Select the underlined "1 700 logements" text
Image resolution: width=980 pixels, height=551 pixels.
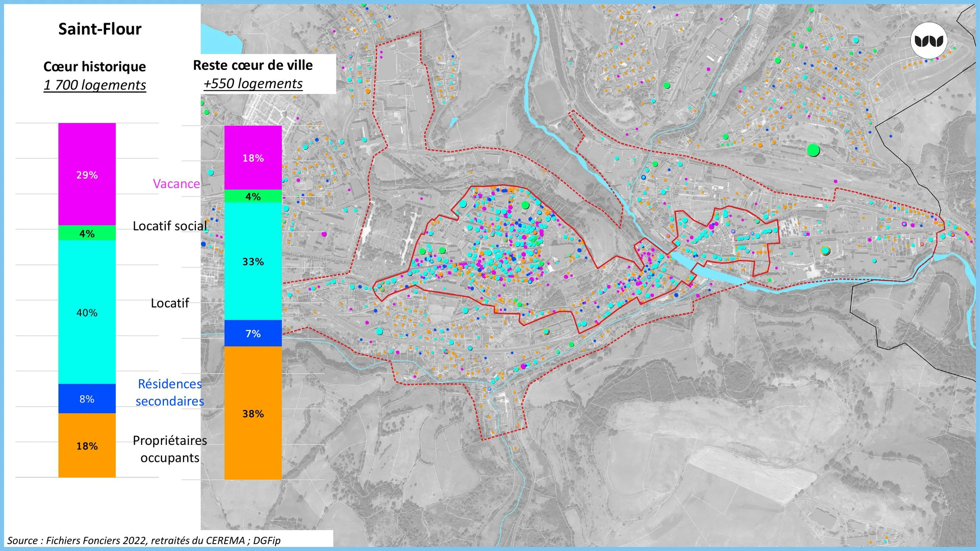tap(95, 85)
